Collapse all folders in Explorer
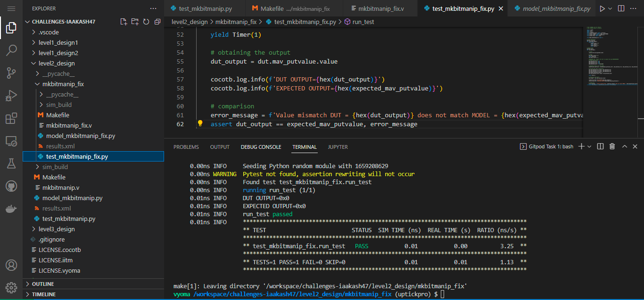This screenshot has height=300, width=644. [x=157, y=22]
